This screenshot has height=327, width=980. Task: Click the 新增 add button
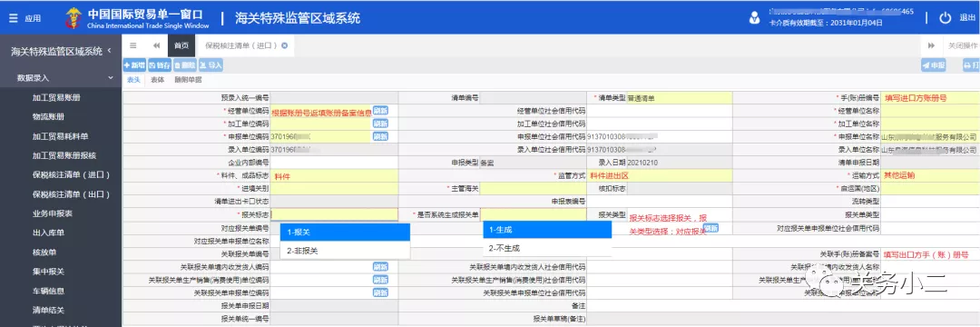[135, 65]
